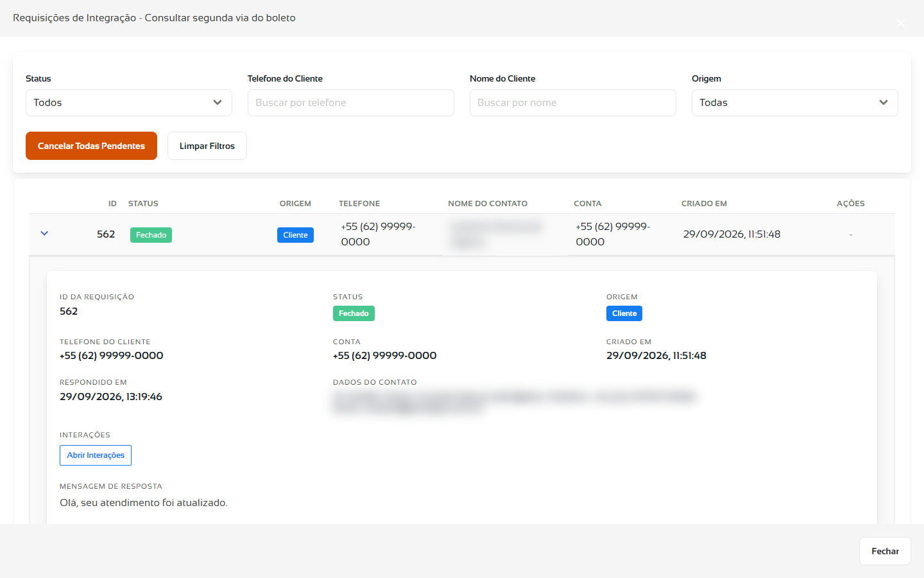
Task: Click the 'Olá, seu atendimento foi atualizado.' message
Action: (144, 503)
